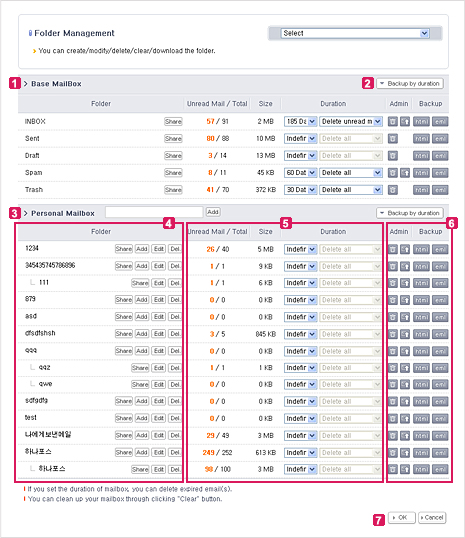Open the Trash duration dropdown showing 30 days
Viewport: 465px width, 538px height.
(300, 190)
